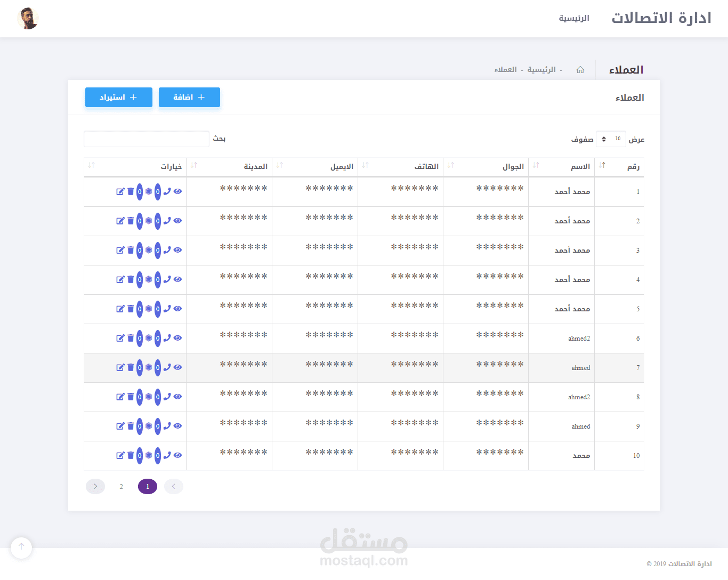The image size is (728, 580).
Task: Click edit icon in row 5
Action: [120, 309]
